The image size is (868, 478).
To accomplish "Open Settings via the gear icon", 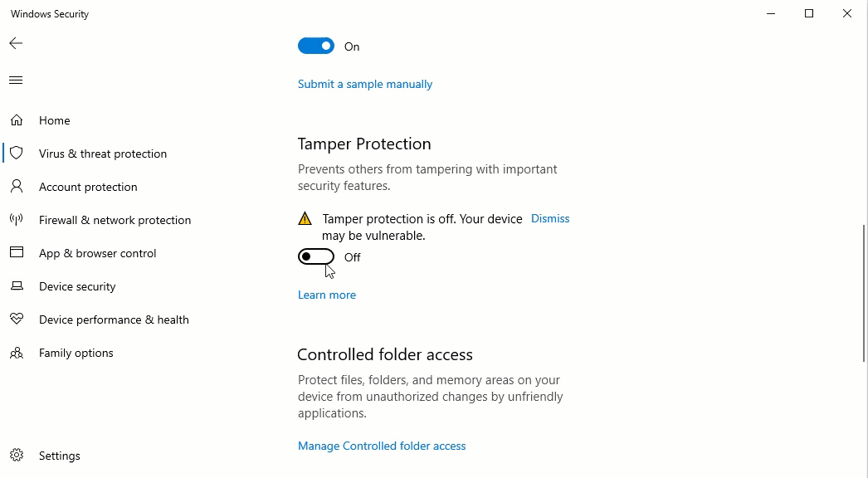I will (17, 455).
